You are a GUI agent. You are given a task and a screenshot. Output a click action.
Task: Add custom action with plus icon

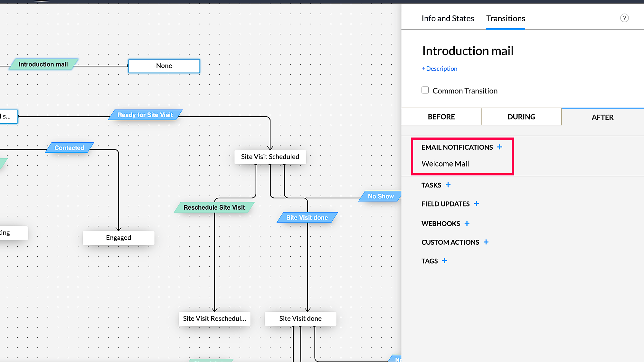coord(486,242)
